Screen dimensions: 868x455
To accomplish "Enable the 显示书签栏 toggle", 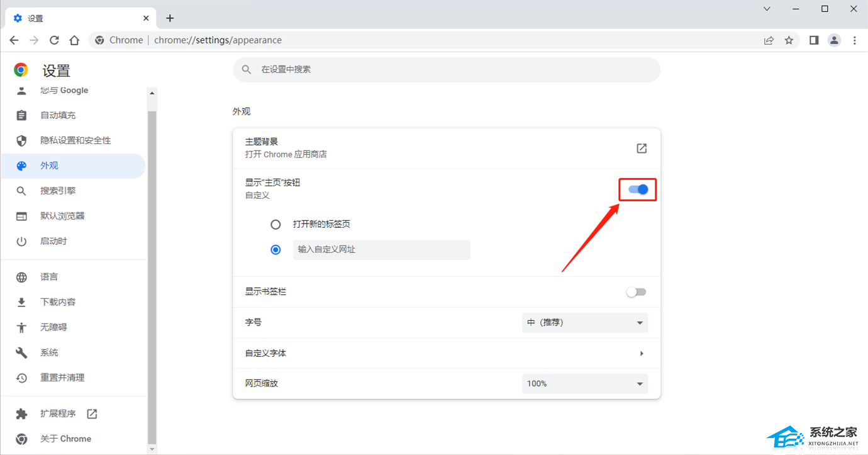I will coord(637,292).
